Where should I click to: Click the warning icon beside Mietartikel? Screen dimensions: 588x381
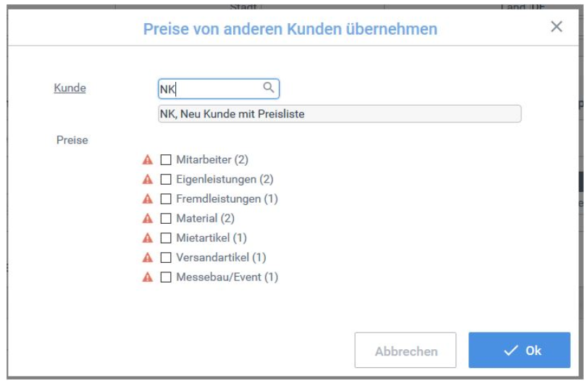point(148,238)
